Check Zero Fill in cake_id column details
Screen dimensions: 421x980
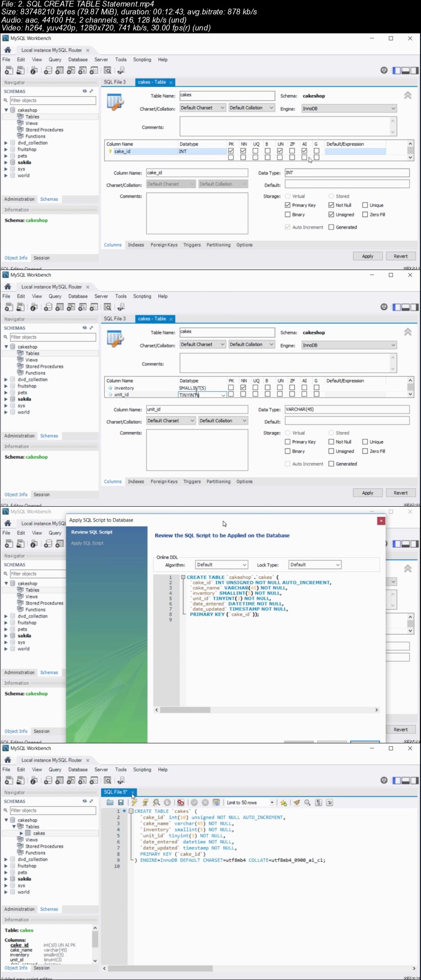point(365,214)
